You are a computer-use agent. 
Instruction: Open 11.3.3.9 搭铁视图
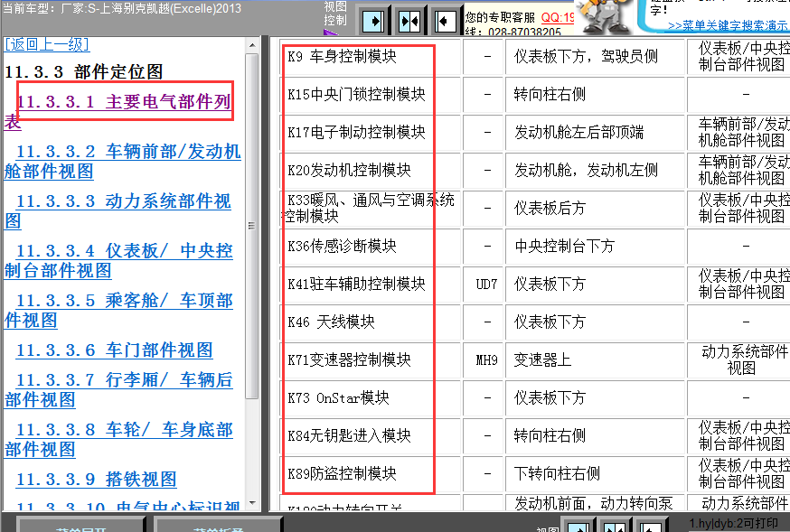[x=96, y=479]
